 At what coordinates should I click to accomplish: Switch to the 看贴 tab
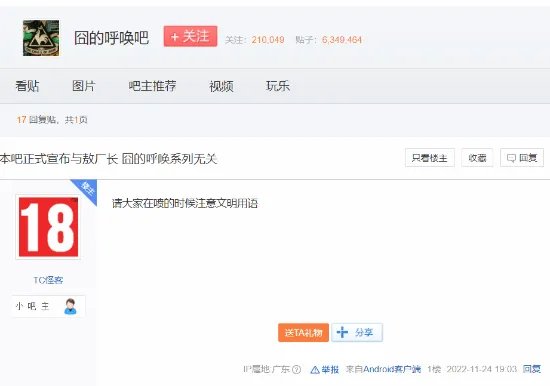point(27,86)
